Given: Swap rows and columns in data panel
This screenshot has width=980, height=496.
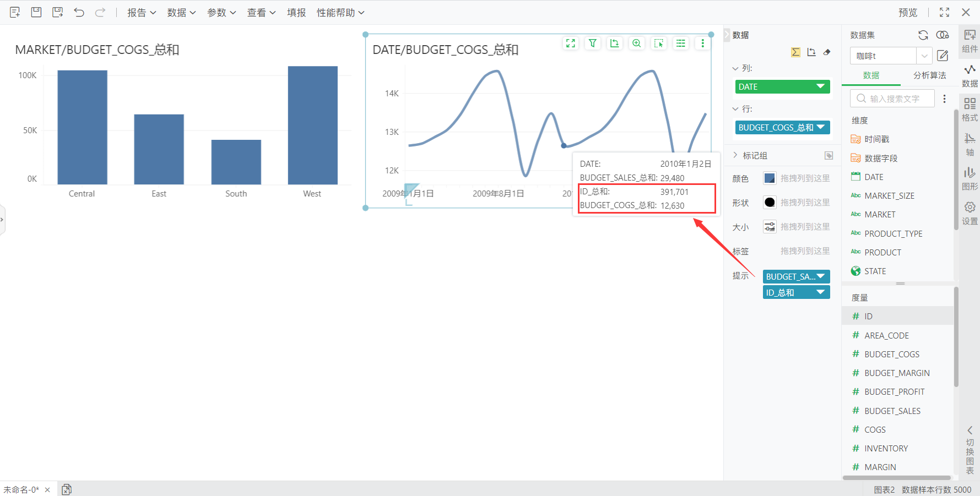Looking at the screenshot, I should [811, 52].
